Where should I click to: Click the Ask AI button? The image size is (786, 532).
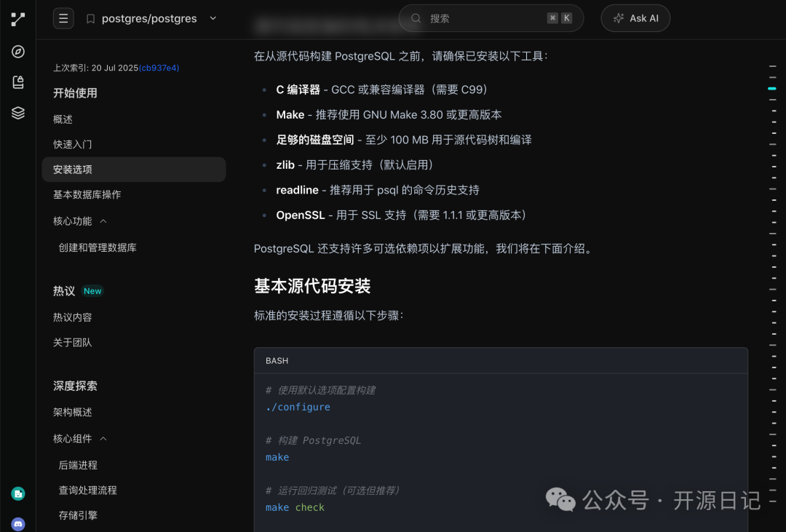[x=635, y=18]
